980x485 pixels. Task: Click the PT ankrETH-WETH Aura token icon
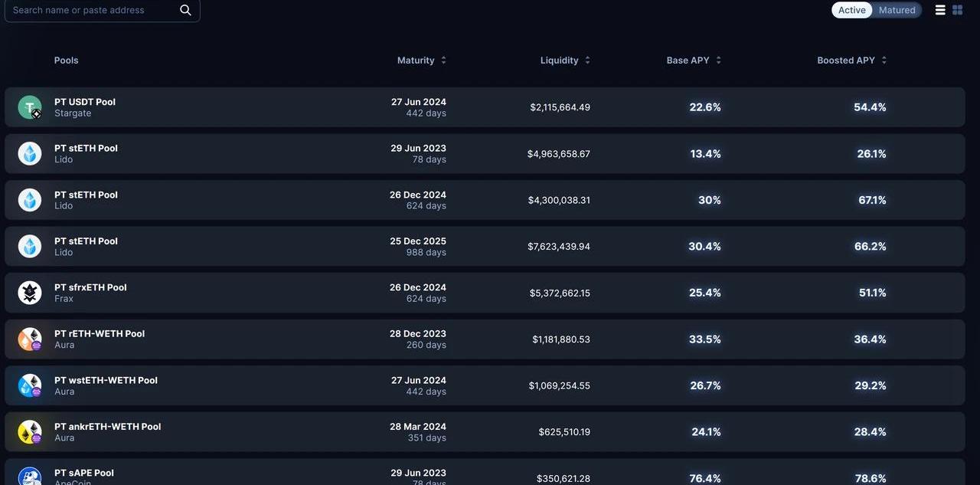click(30, 432)
